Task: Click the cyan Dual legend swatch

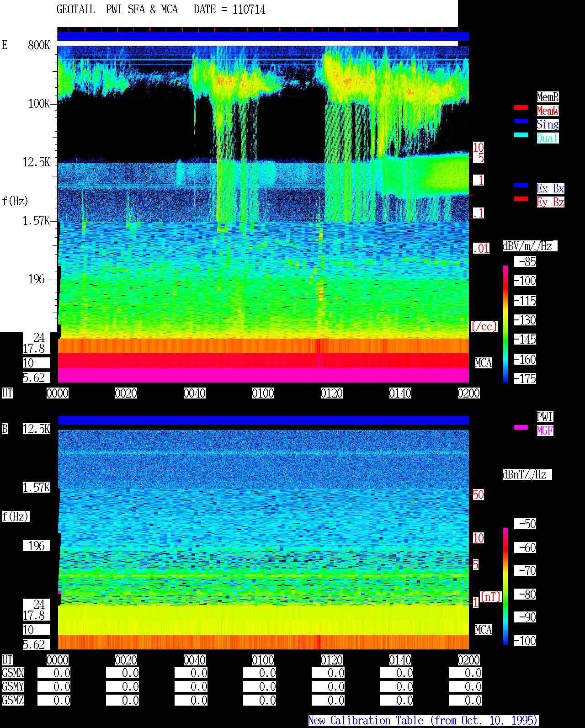Action: coord(521,135)
